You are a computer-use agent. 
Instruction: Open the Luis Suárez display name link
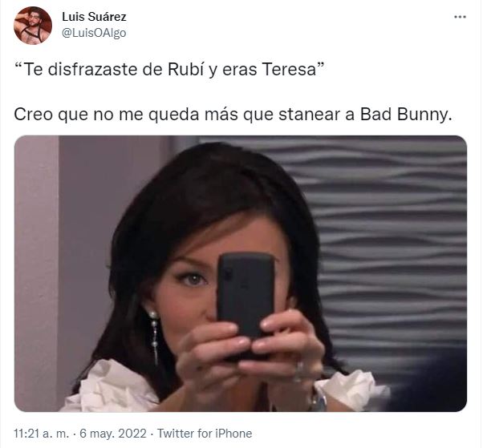point(94,17)
